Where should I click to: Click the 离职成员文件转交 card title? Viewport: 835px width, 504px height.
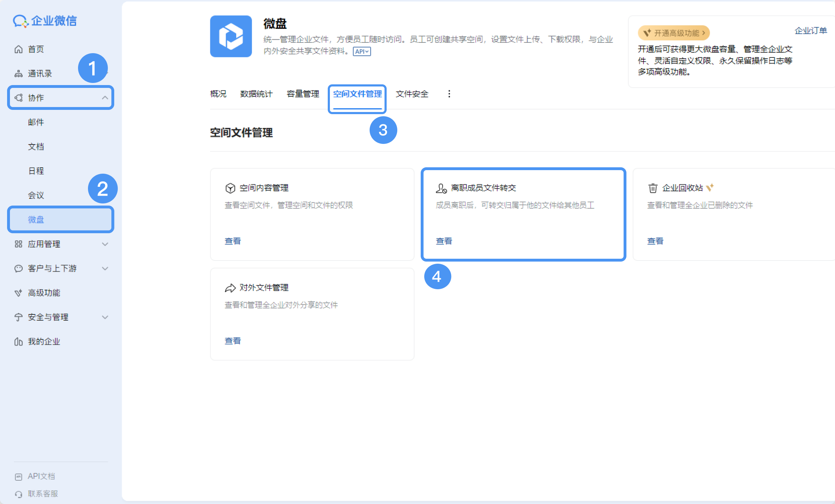(483, 188)
